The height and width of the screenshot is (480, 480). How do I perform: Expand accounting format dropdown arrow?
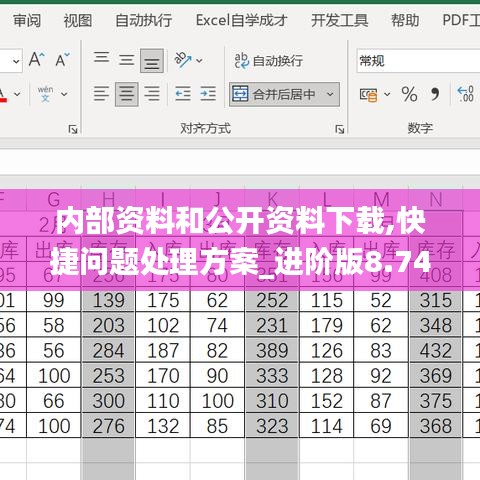coord(387,95)
